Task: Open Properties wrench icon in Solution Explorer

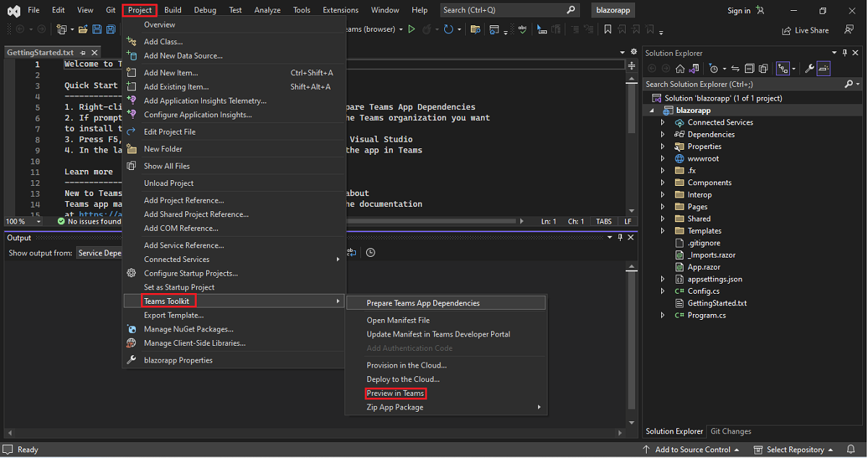Action: click(x=809, y=69)
